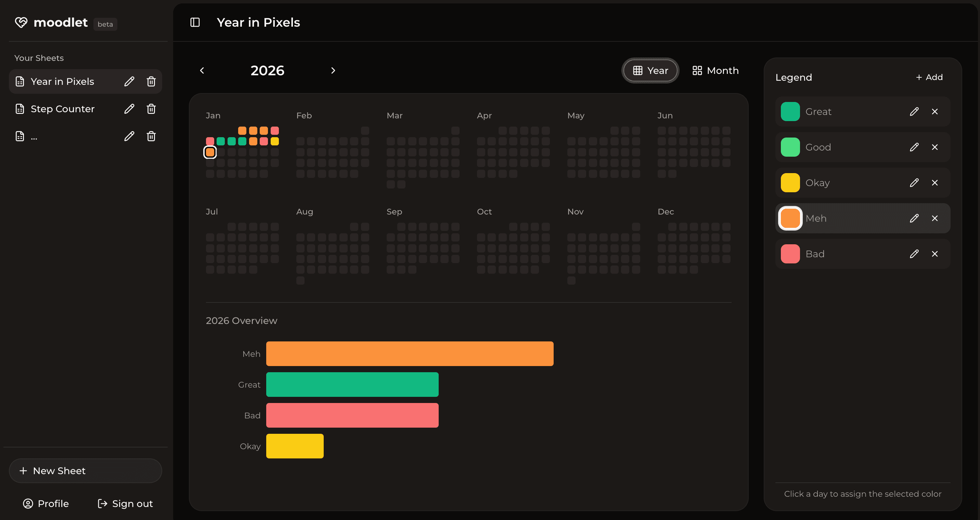Dismiss the Meh legend with its X
This screenshot has height=520, width=980.
pos(935,218)
